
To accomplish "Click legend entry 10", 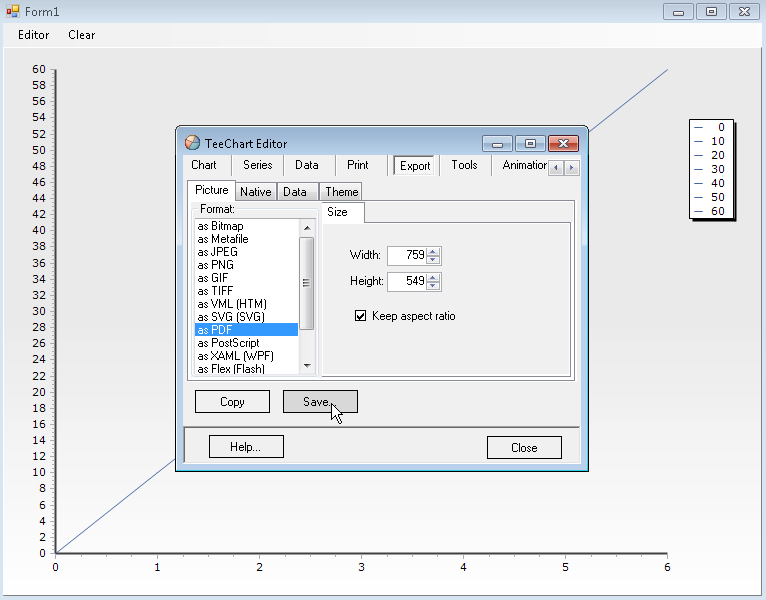I will coord(711,142).
